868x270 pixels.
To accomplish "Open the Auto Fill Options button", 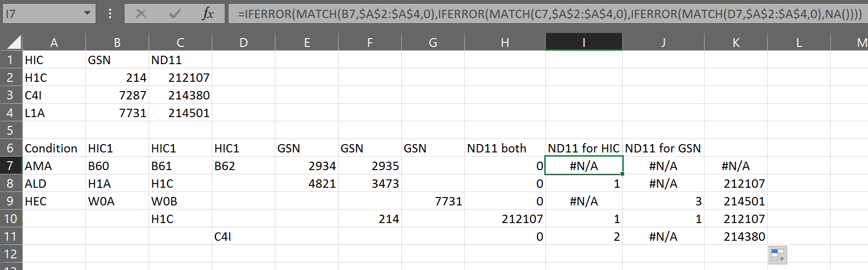I will pyautogui.click(x=777, y=255).
